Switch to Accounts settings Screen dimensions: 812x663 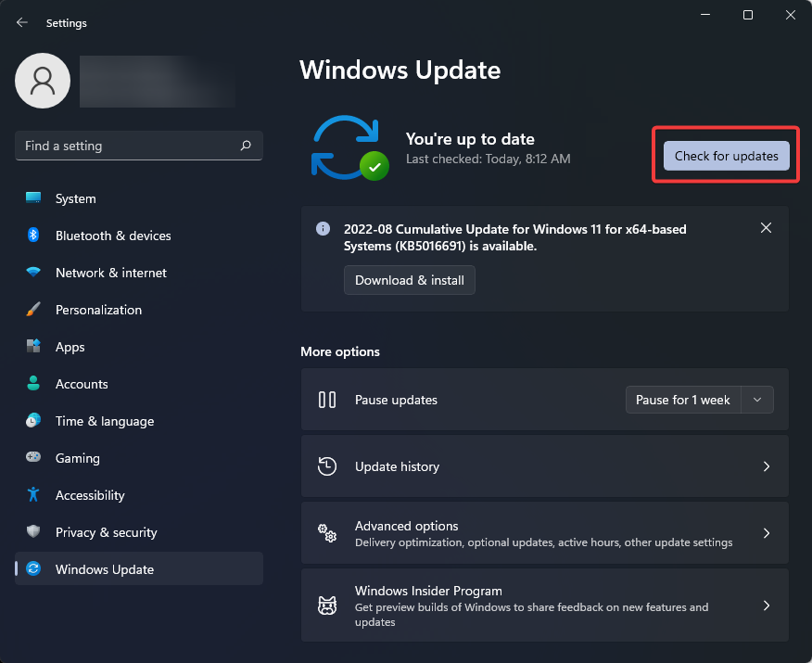(x=82, y=384)
